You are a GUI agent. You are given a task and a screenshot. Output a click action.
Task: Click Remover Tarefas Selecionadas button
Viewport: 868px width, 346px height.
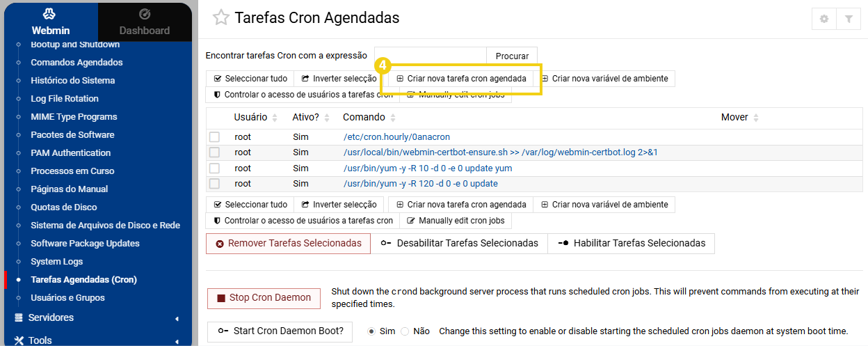pyautogui.click(x=288, y=244)
